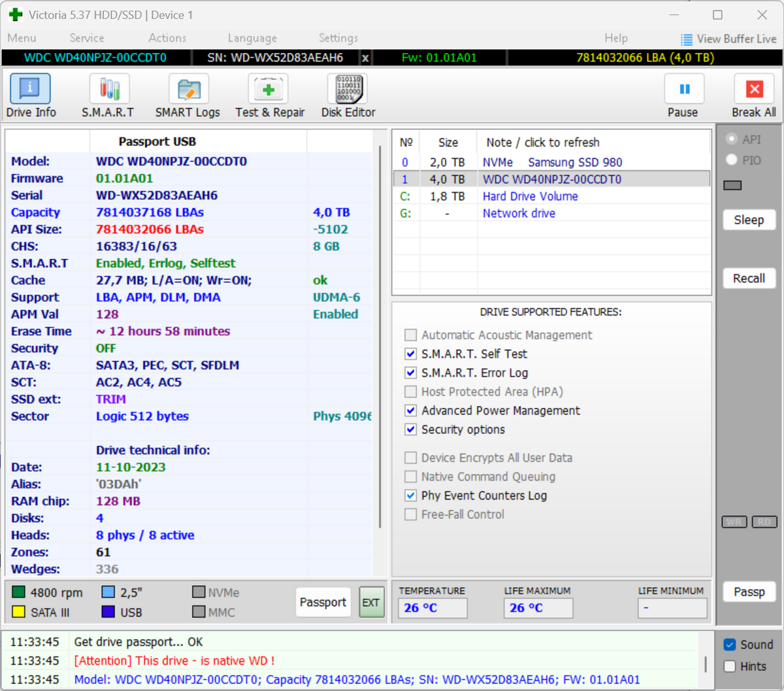Click the green 4800 rpm indicator

pyautogui.click(x=18, y=592)
